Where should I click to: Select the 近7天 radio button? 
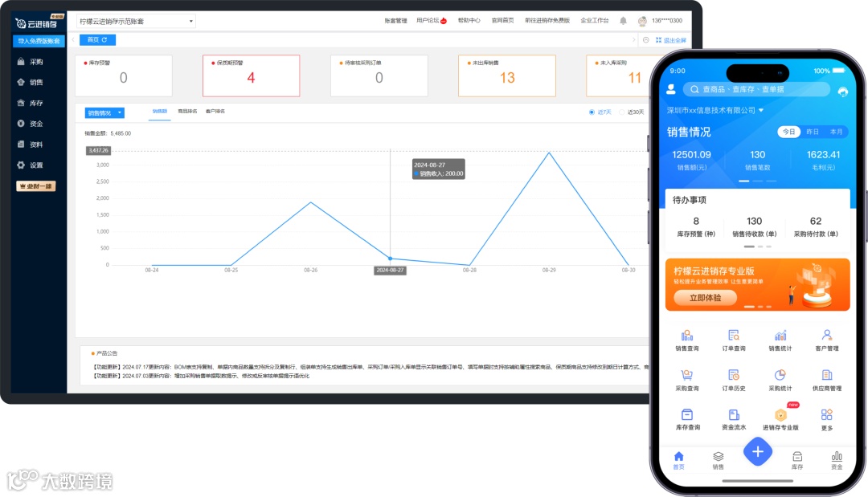pos(592,112)
